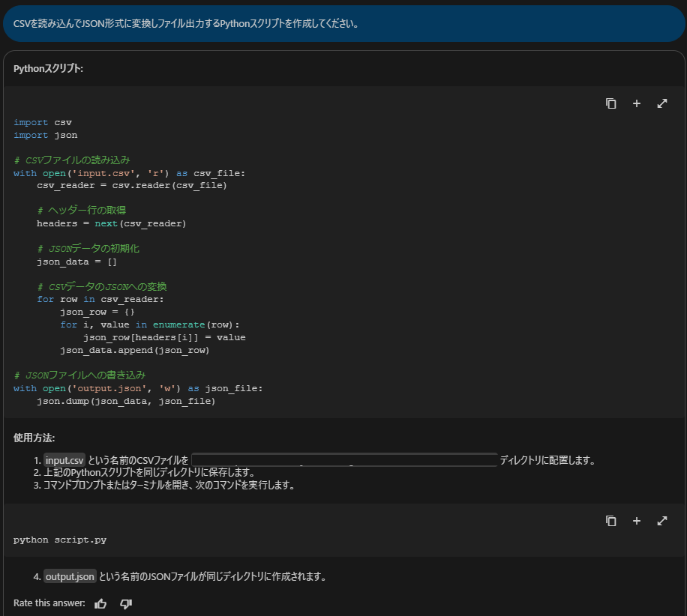Viewport: 687px width, 616px height.
Task: Copy the Python script code
Action: tap(610, 103)
